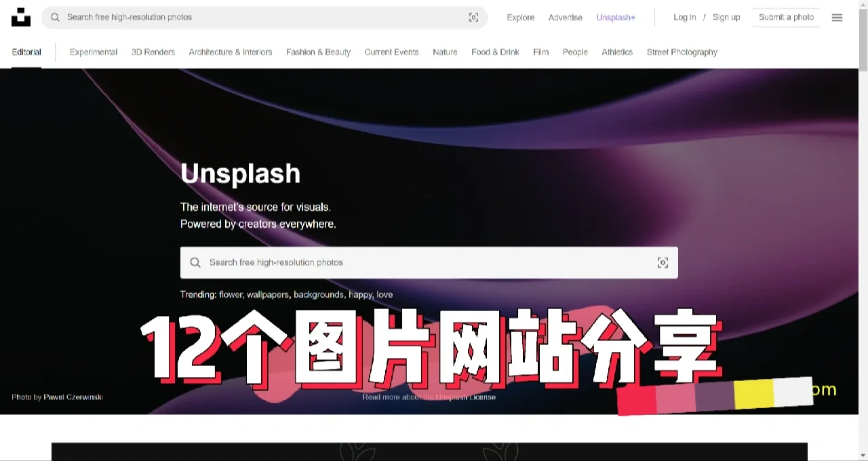Click the scrollbar down arrow
This screenshot has width=868, height=461.
863,456
